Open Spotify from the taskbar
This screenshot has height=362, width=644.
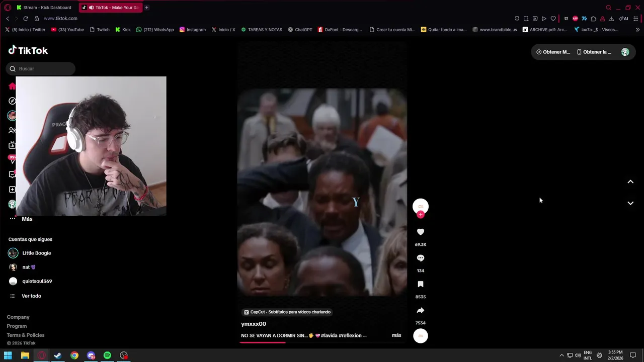coord(107,355)
